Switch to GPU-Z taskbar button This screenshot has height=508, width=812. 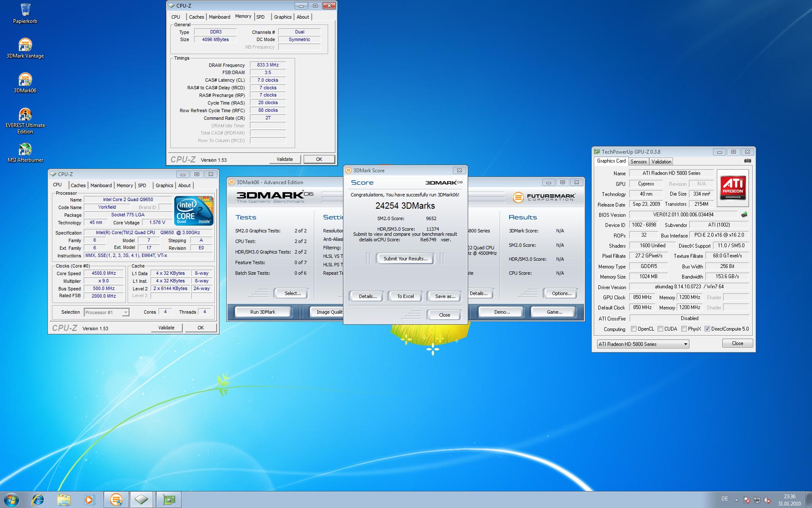(169, 500)
